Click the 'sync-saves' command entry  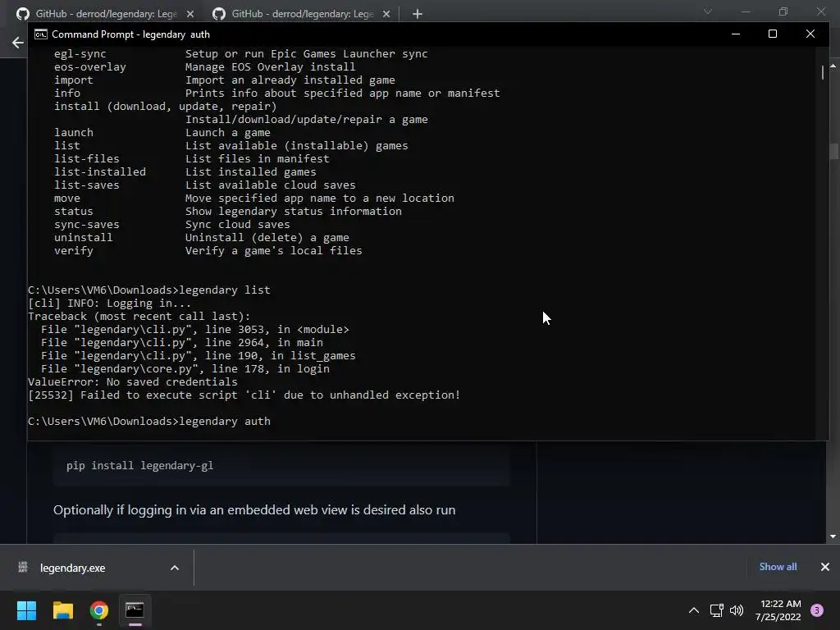pyautogui.click(x=87, y=225)
